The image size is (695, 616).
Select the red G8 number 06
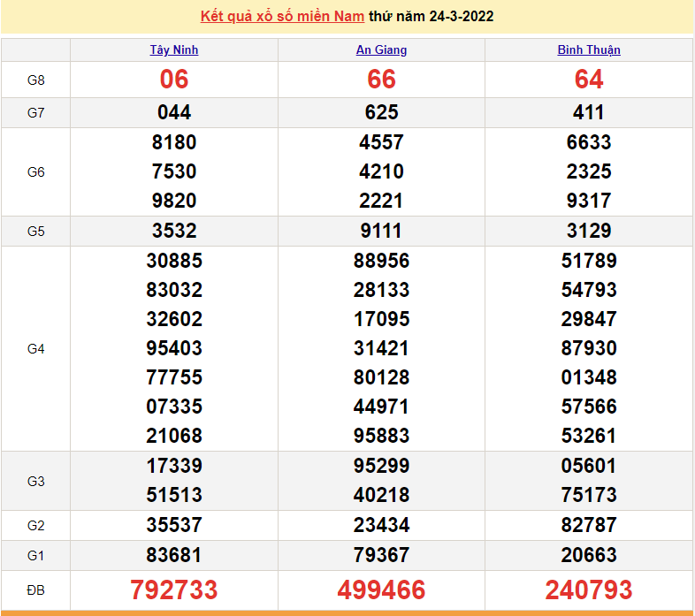(x=174, y=80)
